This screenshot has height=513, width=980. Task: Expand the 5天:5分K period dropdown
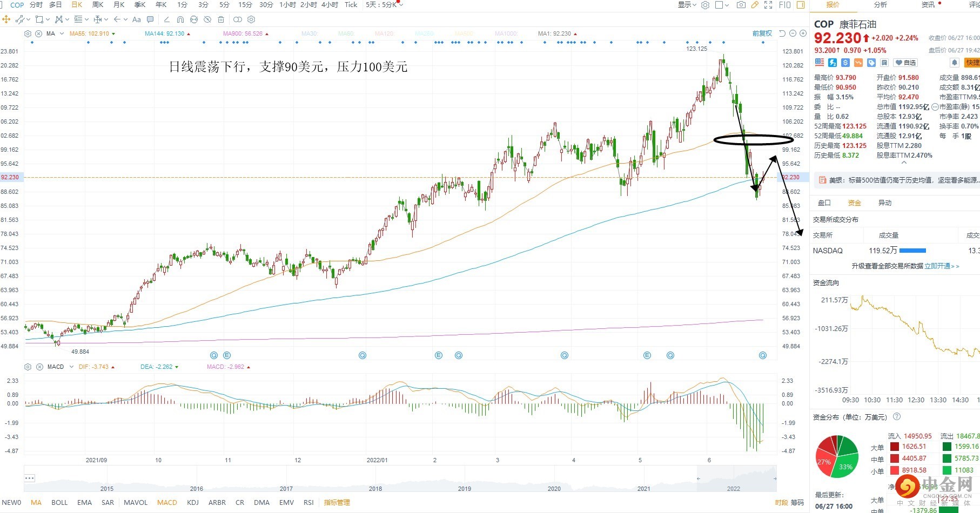point(385,5)
